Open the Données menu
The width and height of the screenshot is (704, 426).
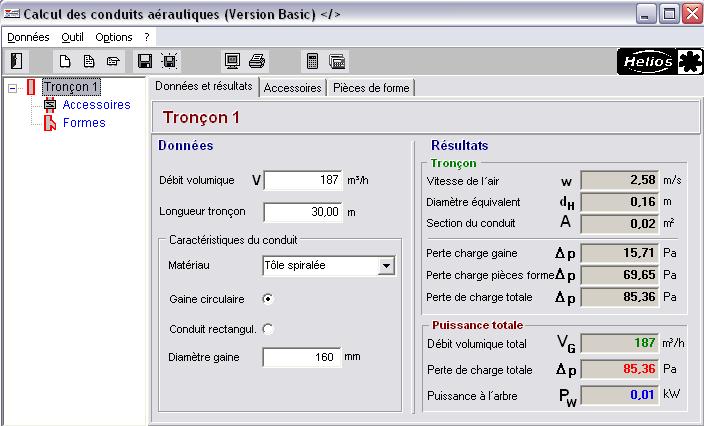(x=28, y=37)
